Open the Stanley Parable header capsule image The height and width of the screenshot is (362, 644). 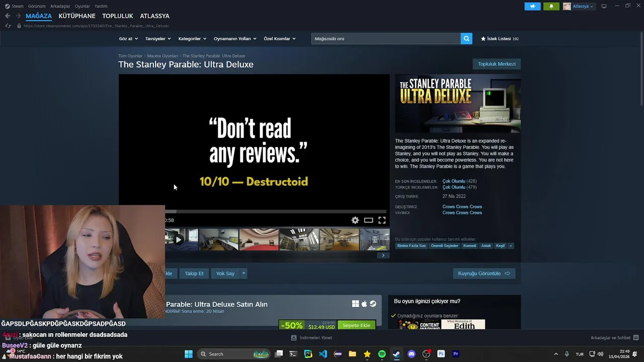click(x=458, y=104)
